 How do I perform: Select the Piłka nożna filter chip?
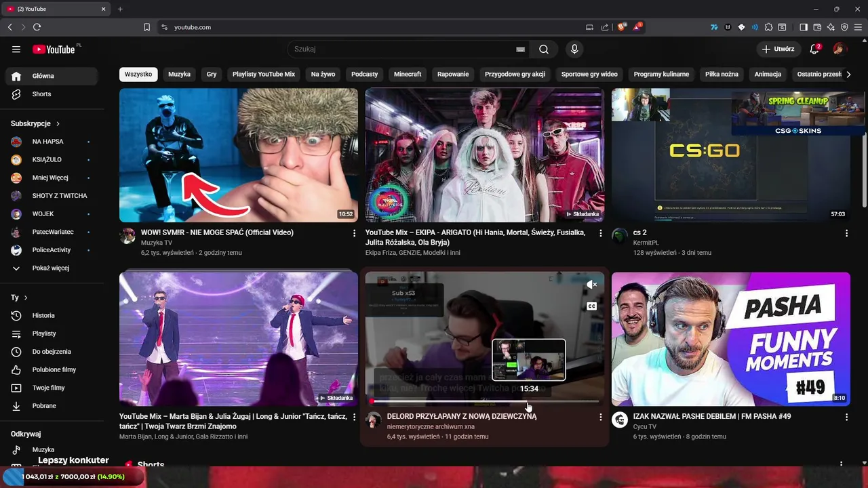click(722, 74)
